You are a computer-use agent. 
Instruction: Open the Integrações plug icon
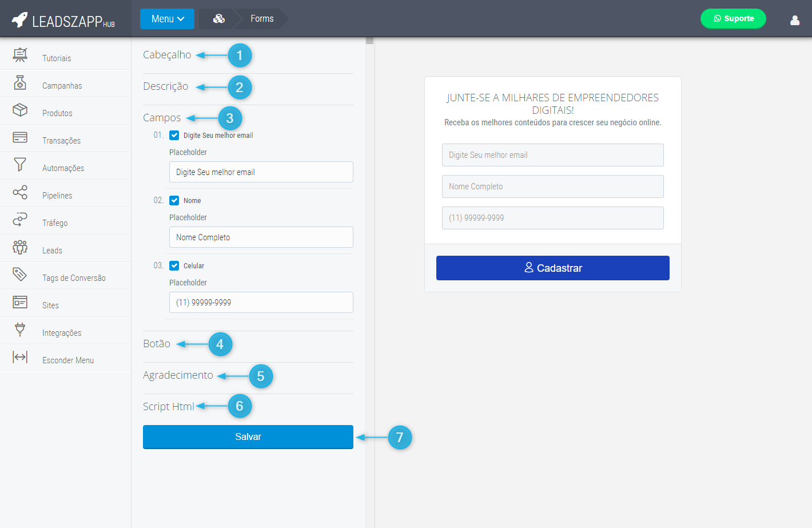20,329
